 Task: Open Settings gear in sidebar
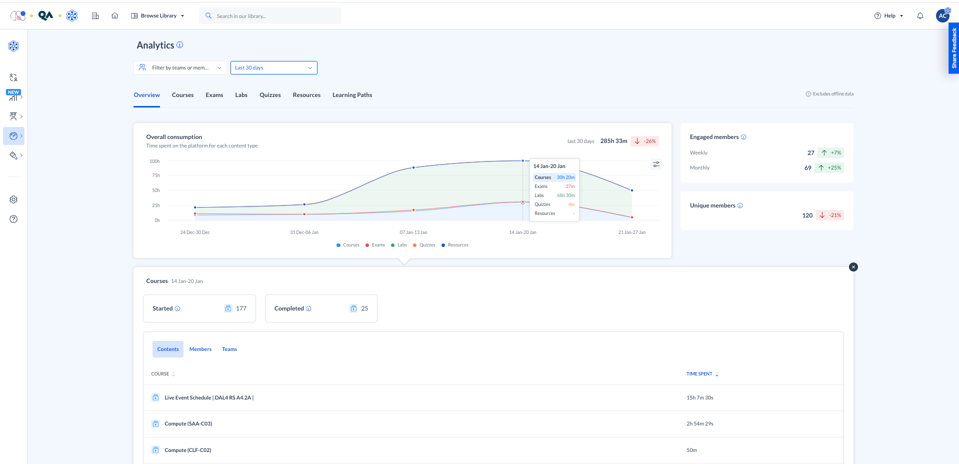click(13, 199)
